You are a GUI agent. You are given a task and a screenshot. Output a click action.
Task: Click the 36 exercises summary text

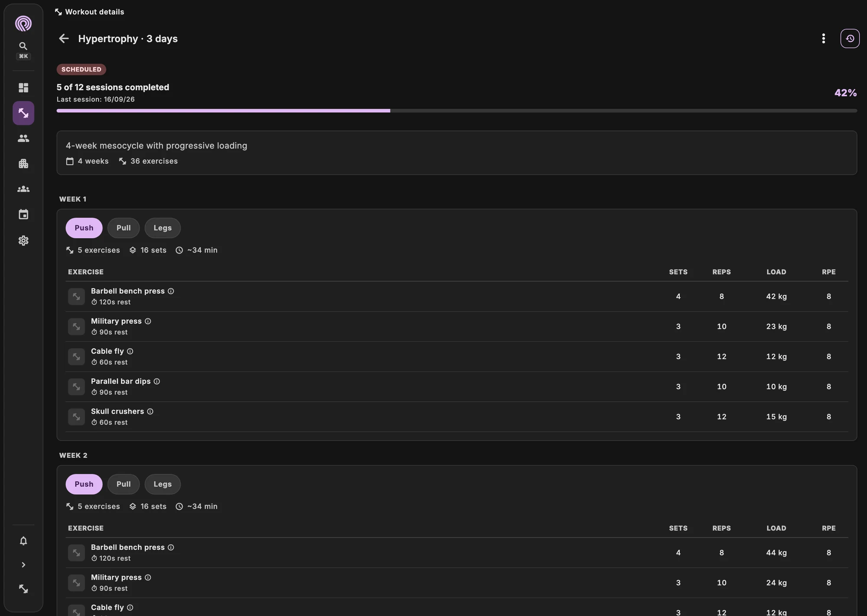point(154,161)
